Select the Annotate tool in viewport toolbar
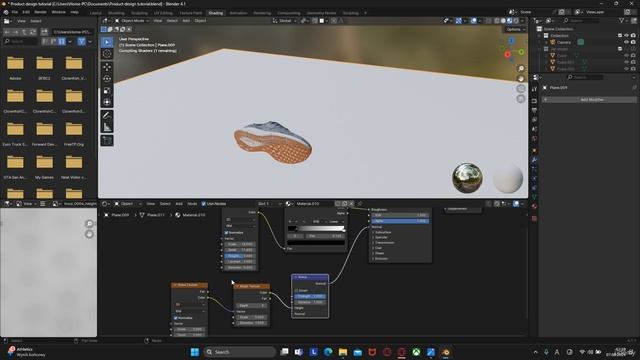640x360 pixels. (107, 116)
